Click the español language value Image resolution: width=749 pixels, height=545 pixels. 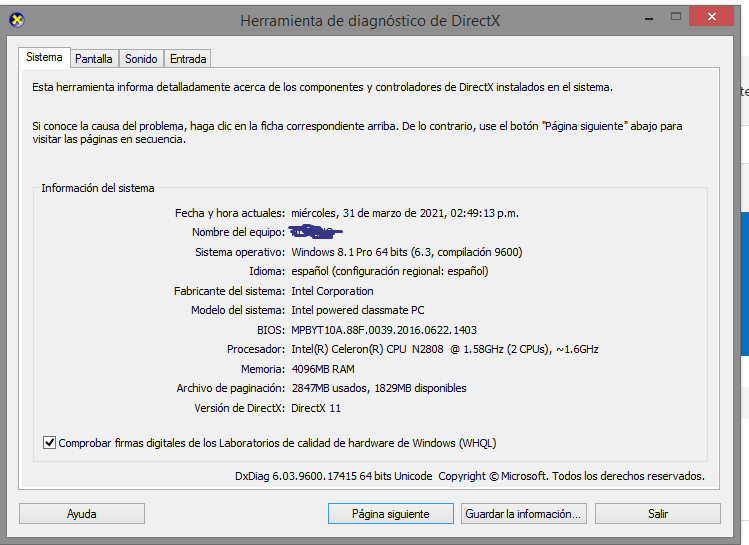click(390, 271)
